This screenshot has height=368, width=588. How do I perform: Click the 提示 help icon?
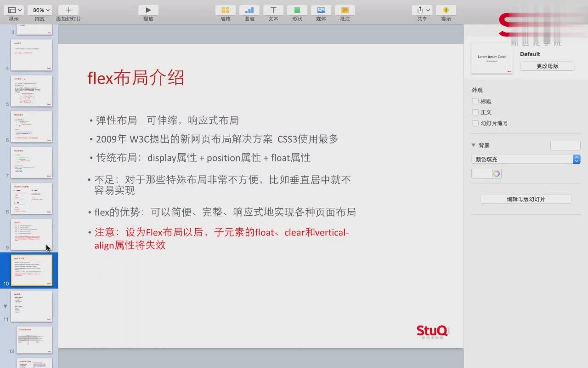coord(446,10)
